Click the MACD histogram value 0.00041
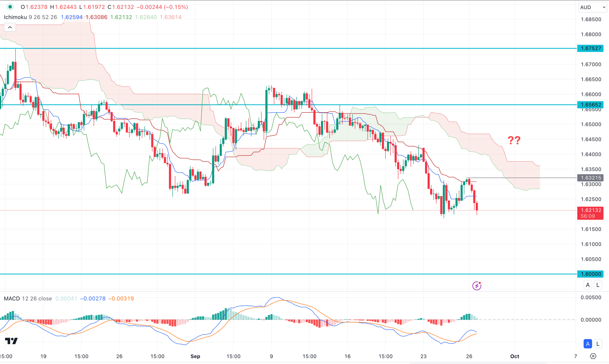The width and height of the screenshot is (609, 364). (66, 298)
